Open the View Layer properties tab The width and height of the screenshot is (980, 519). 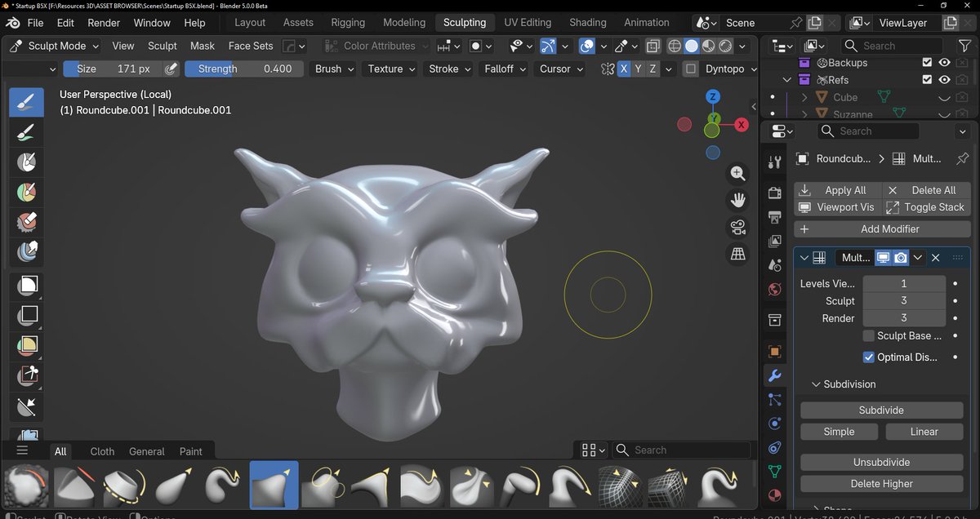click(x=775, y=242)
